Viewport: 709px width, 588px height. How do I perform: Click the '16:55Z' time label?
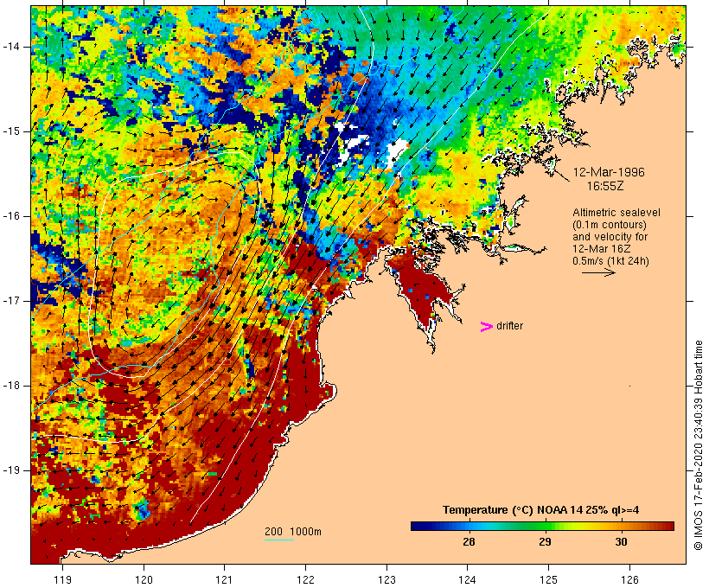click(605, 186)
